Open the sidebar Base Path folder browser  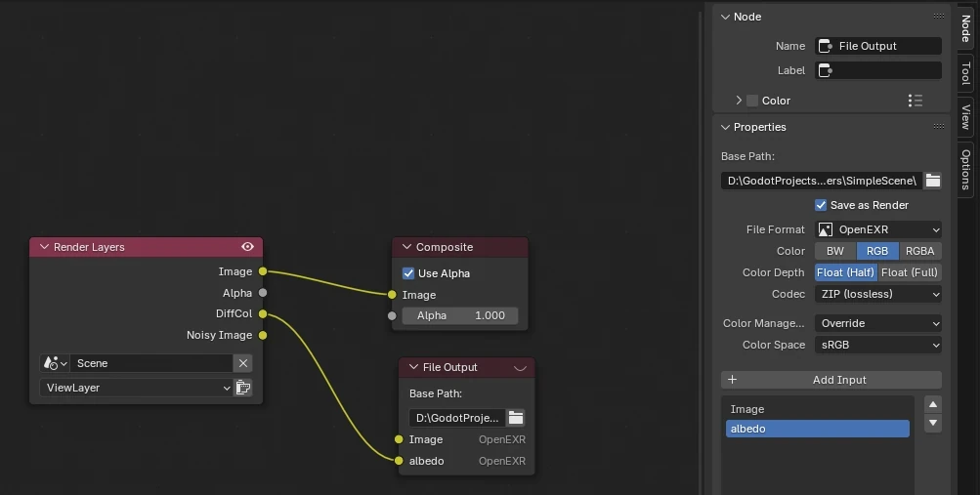932,181
